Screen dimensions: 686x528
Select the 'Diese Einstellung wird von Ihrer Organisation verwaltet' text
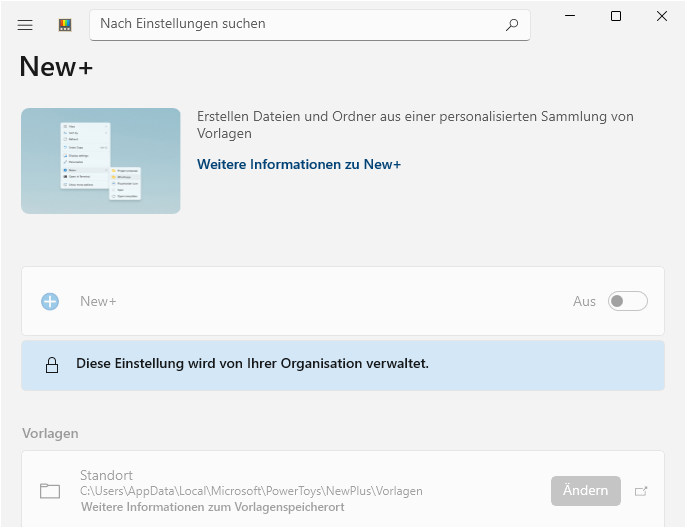[x=252, y=364]
